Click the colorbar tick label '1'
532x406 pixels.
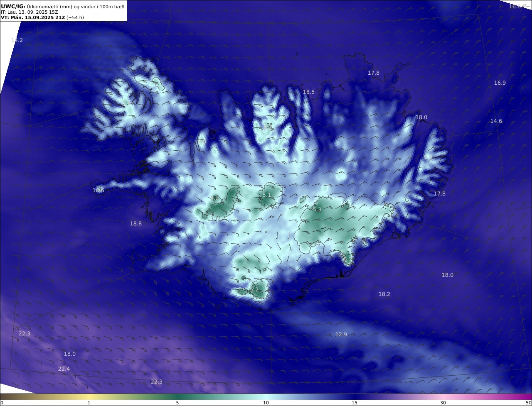(x=89, y=403)
